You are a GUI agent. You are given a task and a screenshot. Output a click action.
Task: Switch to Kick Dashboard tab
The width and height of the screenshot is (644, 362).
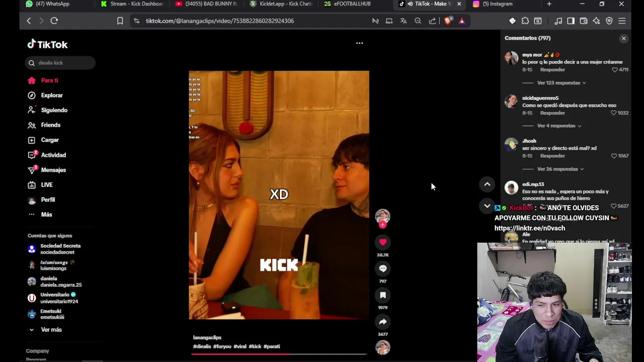pos(133,4)
